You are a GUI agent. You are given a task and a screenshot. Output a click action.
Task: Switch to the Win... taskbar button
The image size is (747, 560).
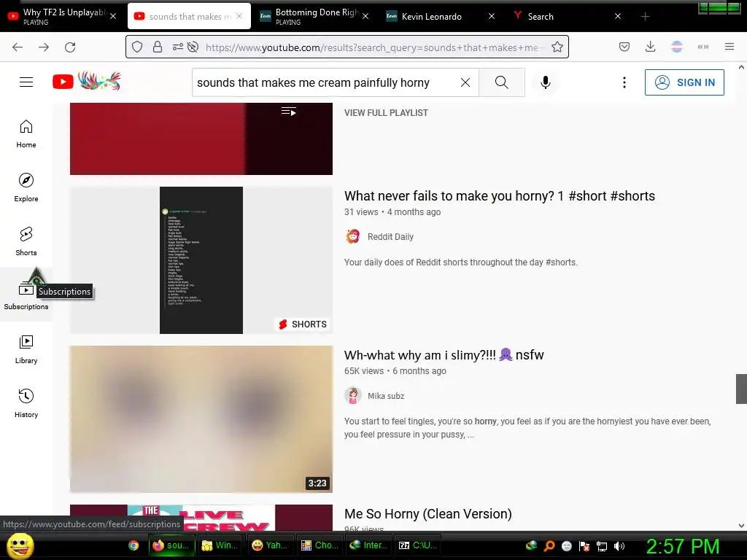(220, 545)
